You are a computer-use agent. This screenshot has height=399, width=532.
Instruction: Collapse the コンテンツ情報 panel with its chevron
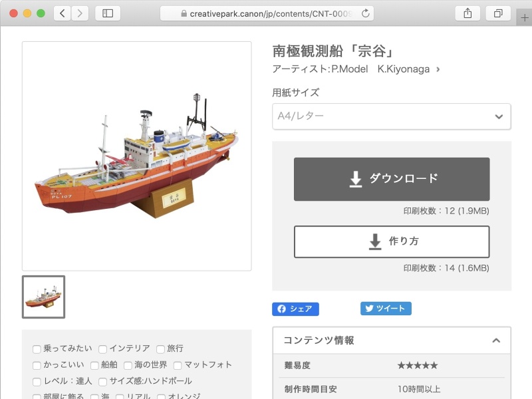(x=496, y=340)
